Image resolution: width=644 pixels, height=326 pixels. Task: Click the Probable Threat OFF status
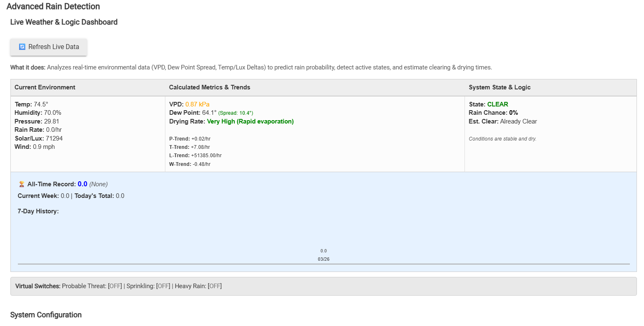tap(115, 286)
